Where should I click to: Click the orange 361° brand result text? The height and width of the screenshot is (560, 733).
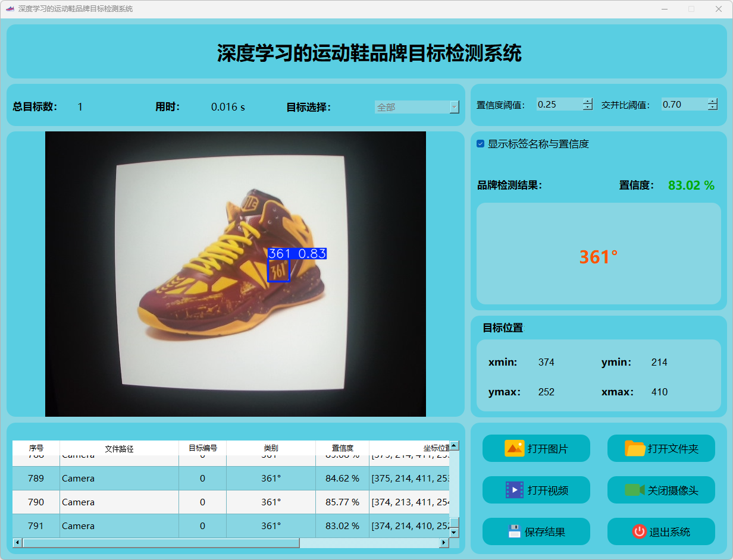[x=599, y=257]
